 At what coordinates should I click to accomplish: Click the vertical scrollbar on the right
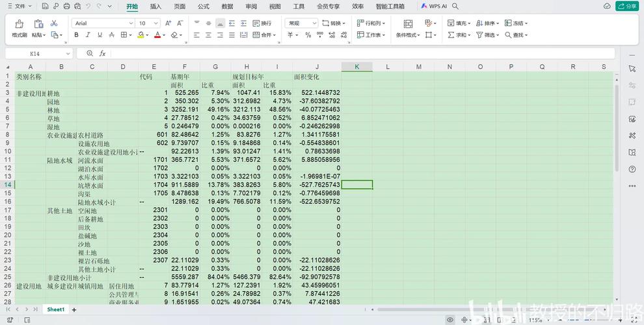(617, 127)
